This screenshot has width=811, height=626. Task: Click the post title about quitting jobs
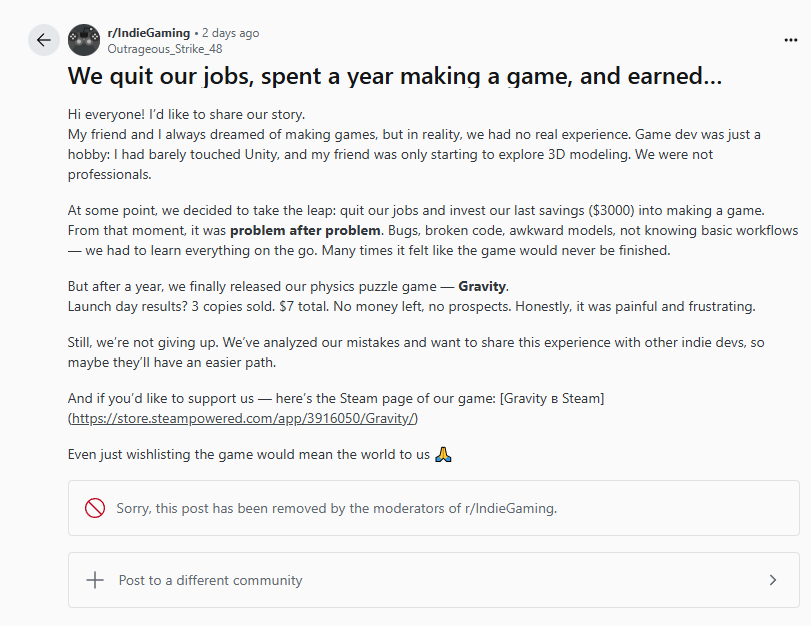tap(394, 76)
